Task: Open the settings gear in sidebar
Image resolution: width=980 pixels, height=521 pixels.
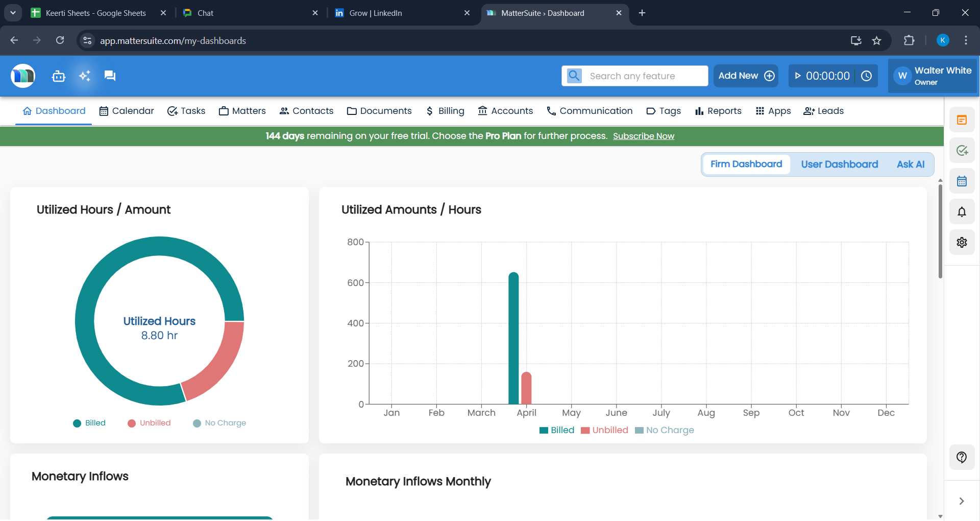Action: pyautogui.click(x=962, y=242)
